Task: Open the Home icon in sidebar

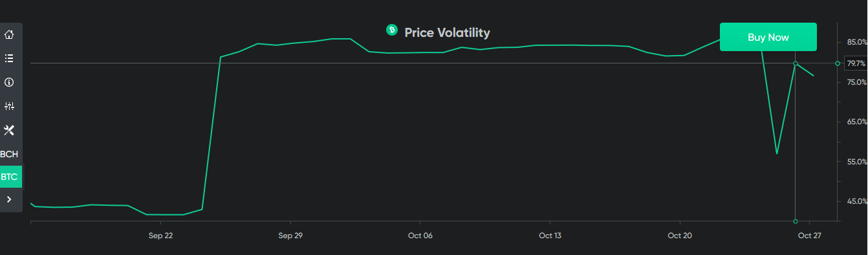Action: (x=9, y=34)
